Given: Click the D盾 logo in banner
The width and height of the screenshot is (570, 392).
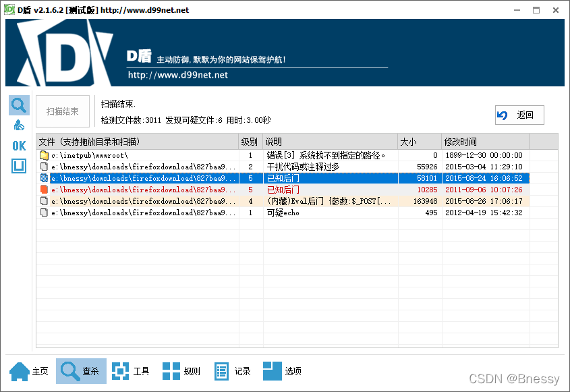Looking at the screenshot, I should tap(65, 53).
